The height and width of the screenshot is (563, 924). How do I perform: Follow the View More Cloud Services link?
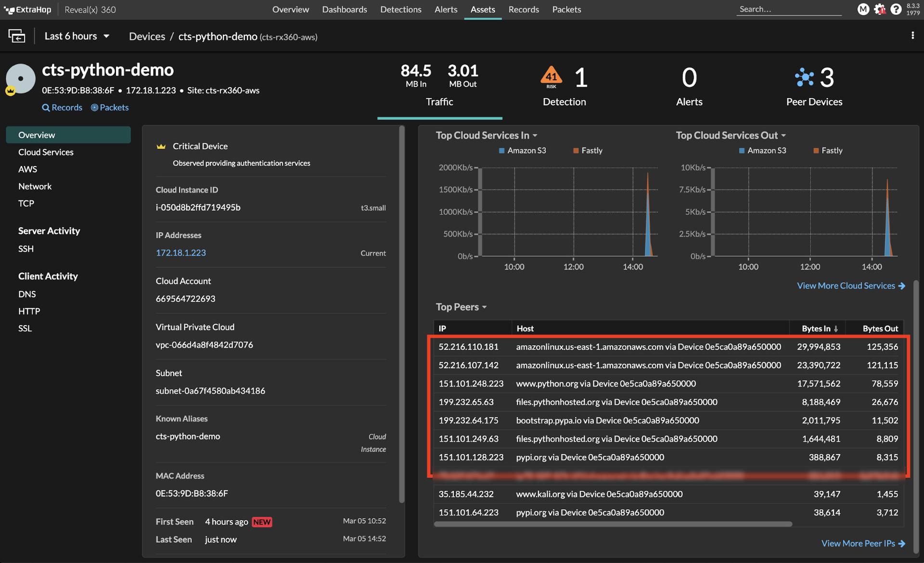850,286
